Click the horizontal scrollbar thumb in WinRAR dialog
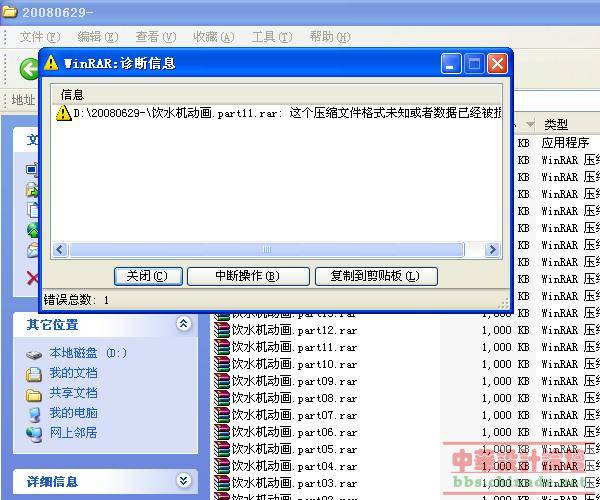The width and height of the screenshot is (600, 500). tap(267, 250)
